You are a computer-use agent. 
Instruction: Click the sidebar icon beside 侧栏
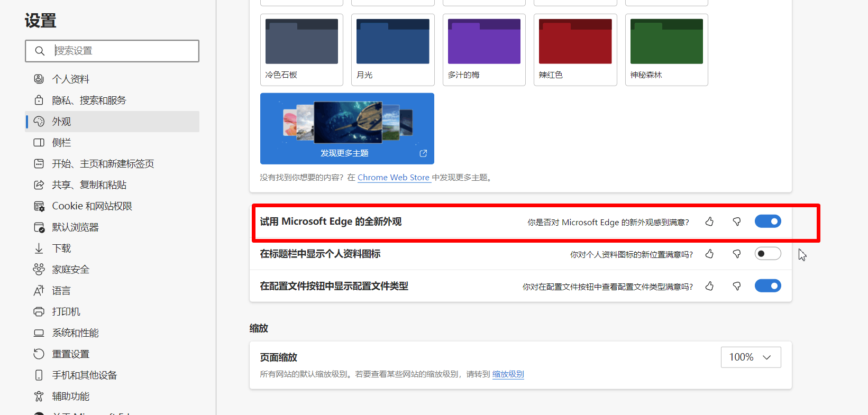pyautogui.click(x=39, y=142)
